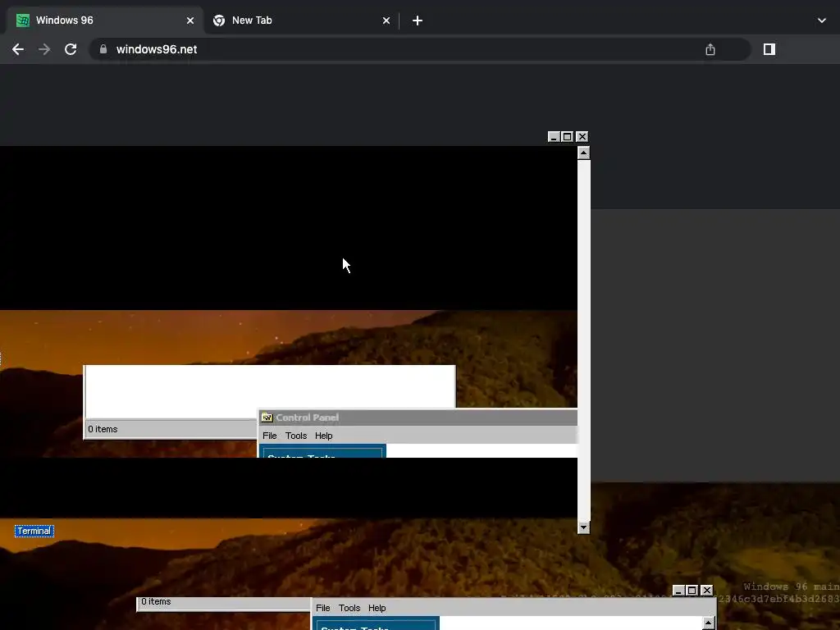Click '0 items' status in lower explorer window

[156, 601]
